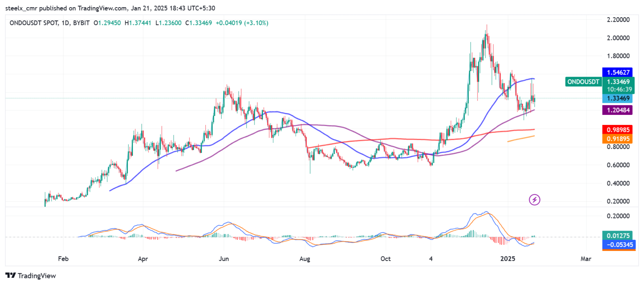Screen dimensions: 644x285
Task: Click the ONDOUSDT price axis label
Action: pyautogui.click(x=583, y=82)
